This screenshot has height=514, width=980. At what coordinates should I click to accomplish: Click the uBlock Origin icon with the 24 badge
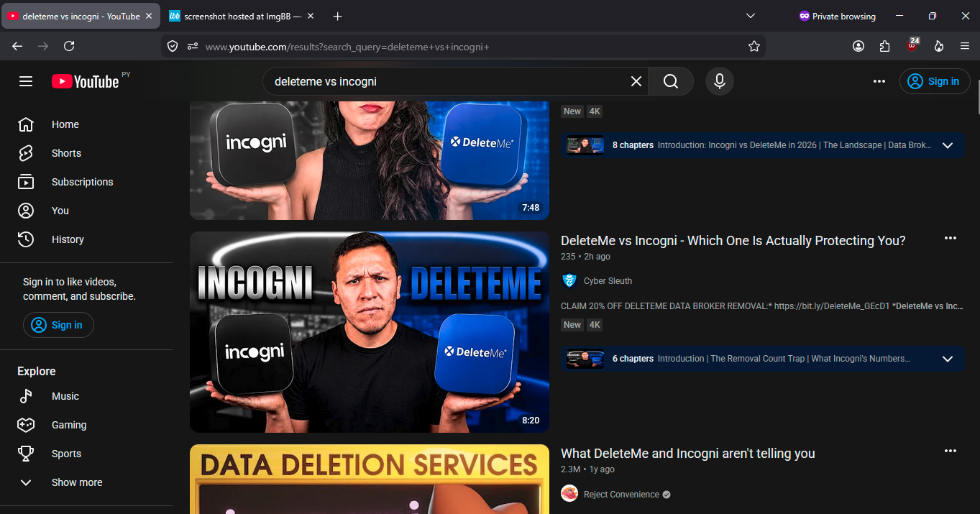pos(912,45)
